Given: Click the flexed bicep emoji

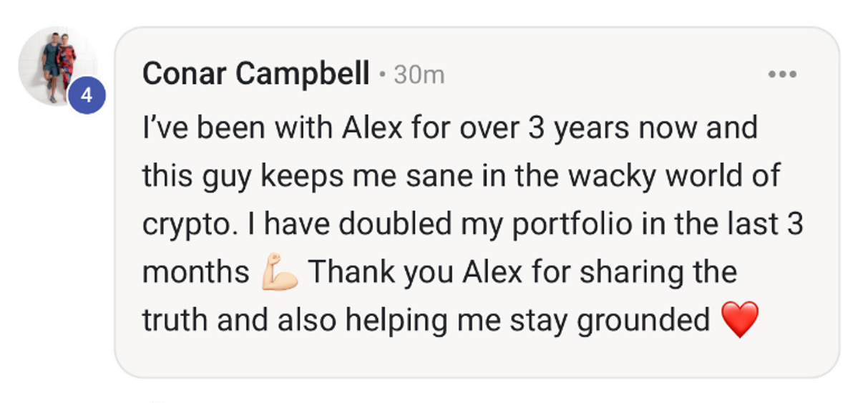Looking at the screenshot, I should (281, 274).
